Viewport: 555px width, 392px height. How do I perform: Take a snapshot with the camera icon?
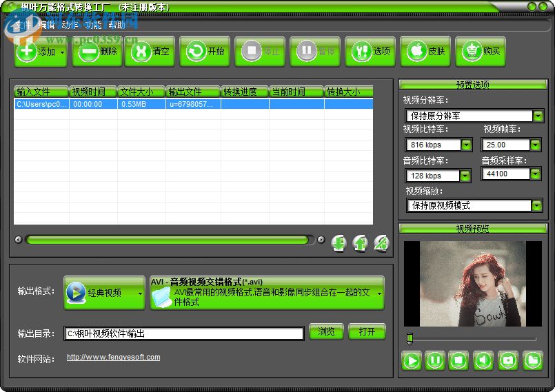[508, 361]
